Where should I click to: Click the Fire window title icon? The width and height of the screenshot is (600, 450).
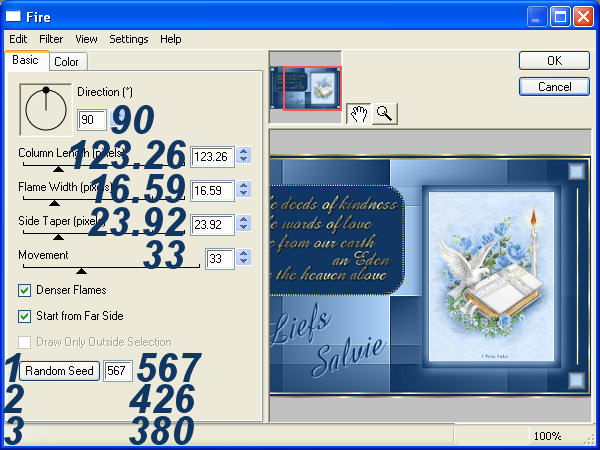pos(13,16)
